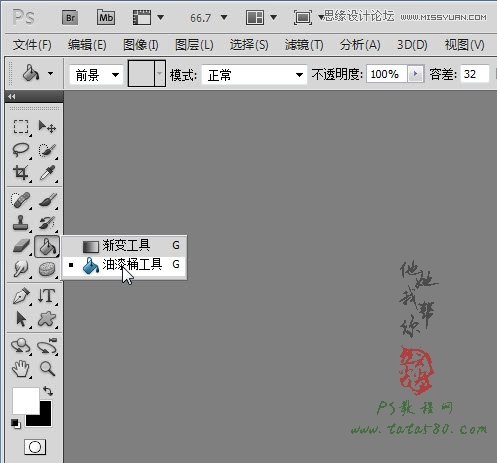497x463 pixels.
Task: Select the 3D Camera Rotate tool
Action: pos(47,346)
